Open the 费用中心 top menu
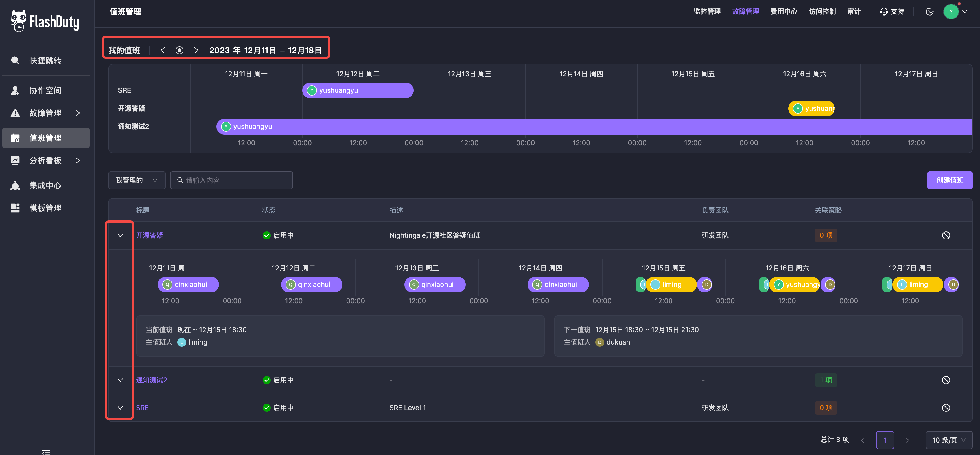Screen dimensions: 980x455 coord(784,11)
